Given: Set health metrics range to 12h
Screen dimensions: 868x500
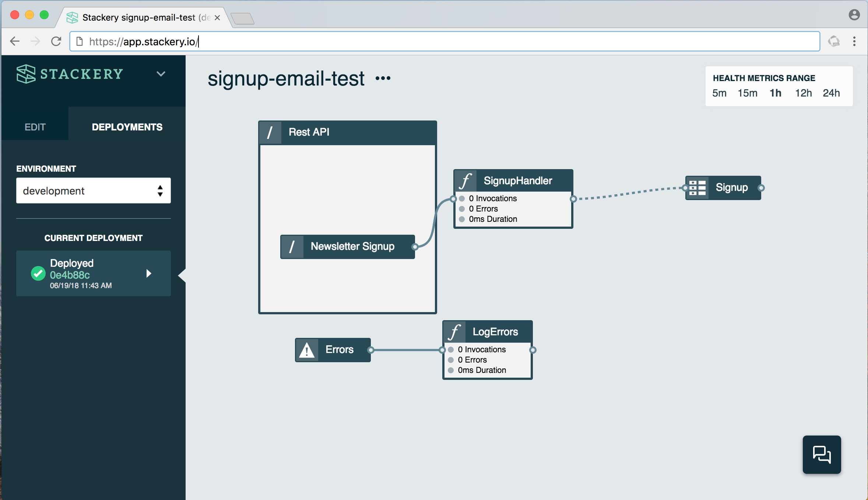Looking at the screenshot, I should pos(803,93).
